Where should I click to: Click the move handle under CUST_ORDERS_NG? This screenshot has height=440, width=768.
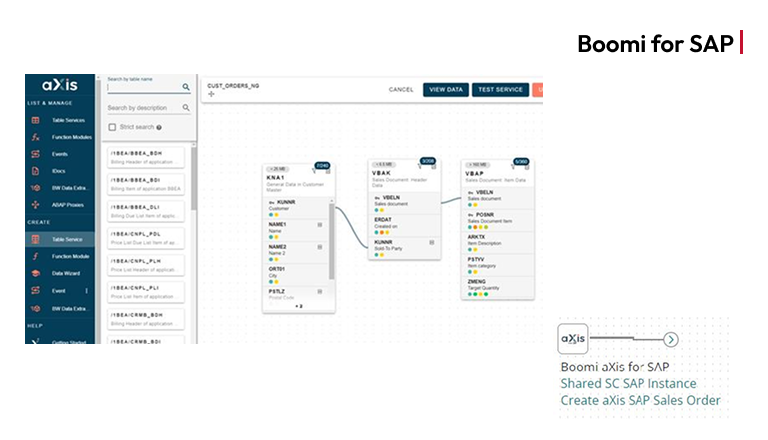pyautogui.click(x=211, y=95)
